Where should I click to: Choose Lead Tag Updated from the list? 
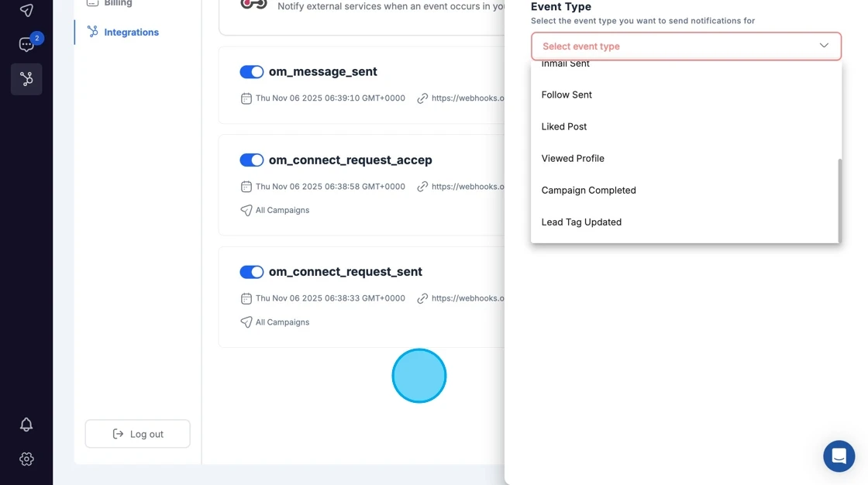(581, 222)
